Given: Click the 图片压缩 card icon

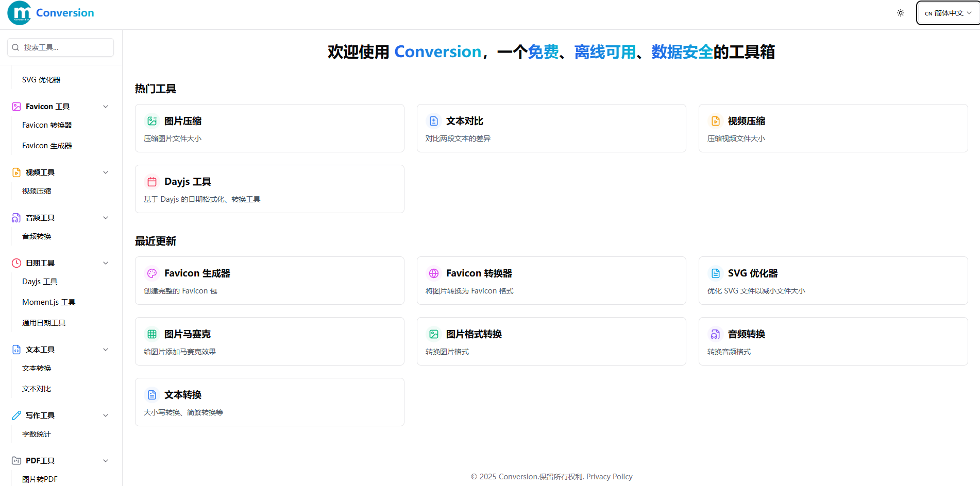Looking at the screenshot, I should coord(152,121).
